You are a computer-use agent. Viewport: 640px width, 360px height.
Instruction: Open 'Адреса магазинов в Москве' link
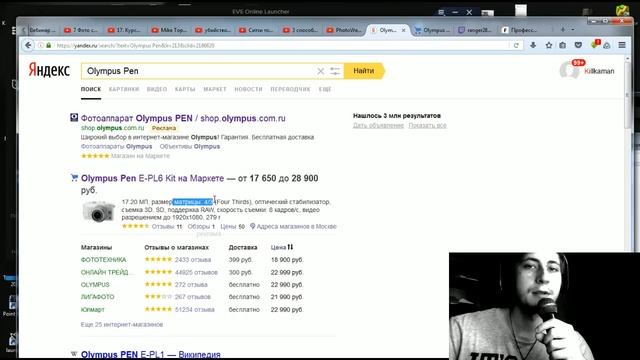click(x=296, y=226)
